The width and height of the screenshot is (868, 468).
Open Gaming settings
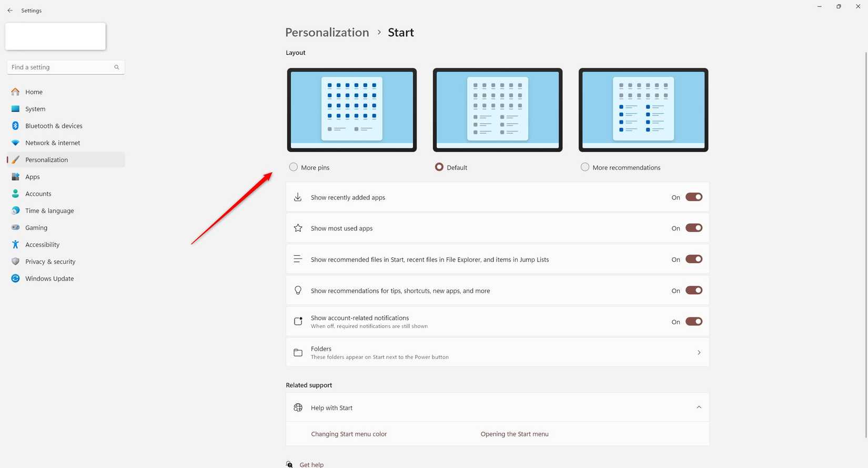point(36,227)
